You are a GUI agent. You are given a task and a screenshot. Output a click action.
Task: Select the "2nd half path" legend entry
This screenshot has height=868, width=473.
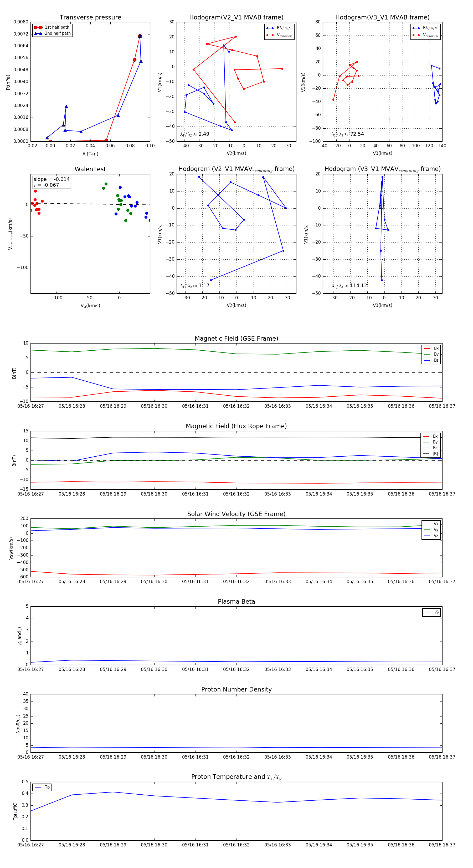tap(52, 33)
